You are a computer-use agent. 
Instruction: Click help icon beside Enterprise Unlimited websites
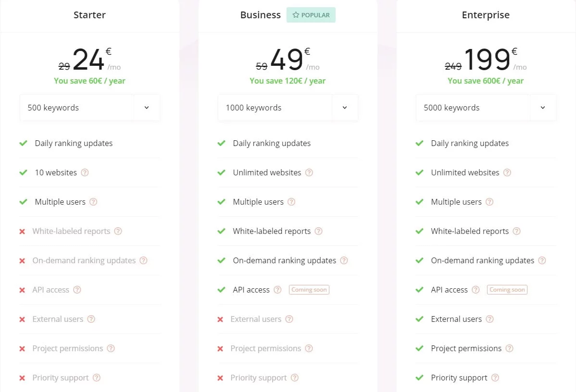point(507,172)
